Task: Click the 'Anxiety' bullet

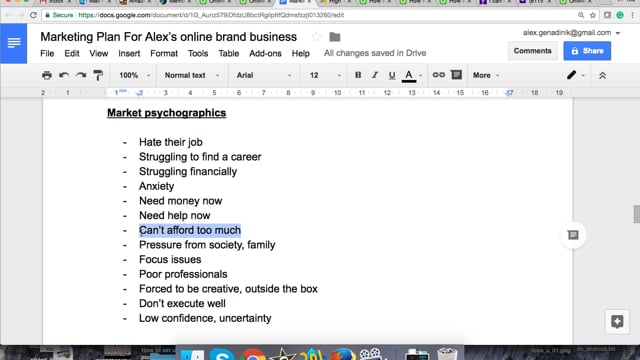Action: [156, 186]
